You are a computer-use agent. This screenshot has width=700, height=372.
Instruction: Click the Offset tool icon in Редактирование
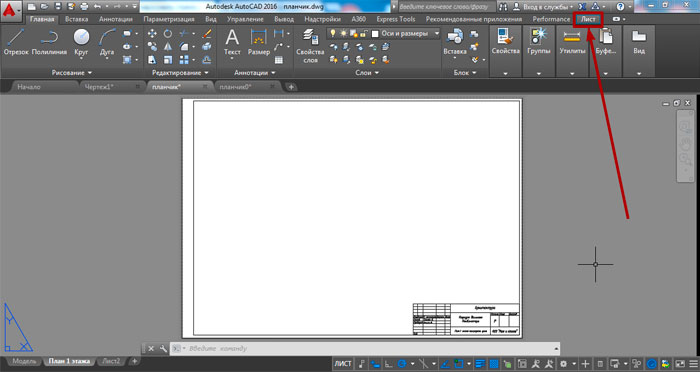[207, 59]
